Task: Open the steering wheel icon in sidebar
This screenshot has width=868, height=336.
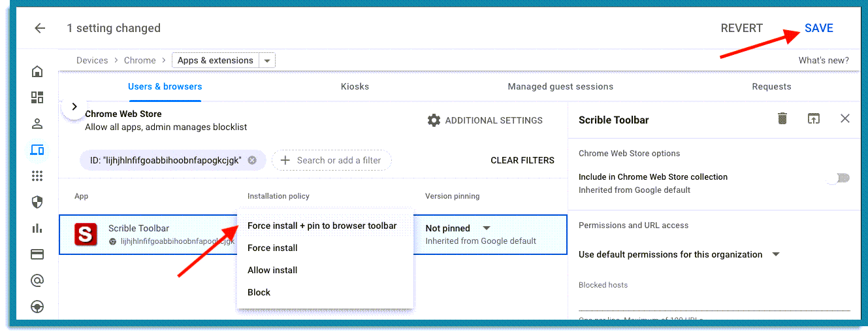Action: 37,306
